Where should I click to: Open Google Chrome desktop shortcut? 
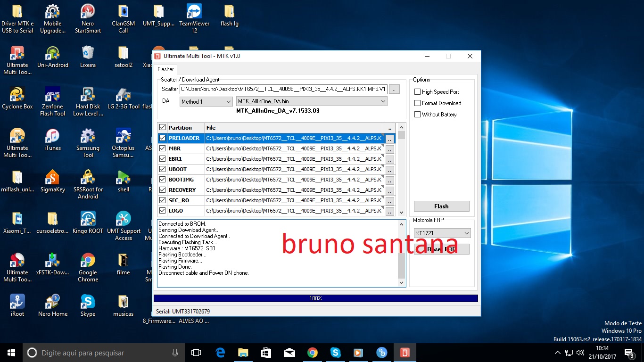click(x=88, y=268)
